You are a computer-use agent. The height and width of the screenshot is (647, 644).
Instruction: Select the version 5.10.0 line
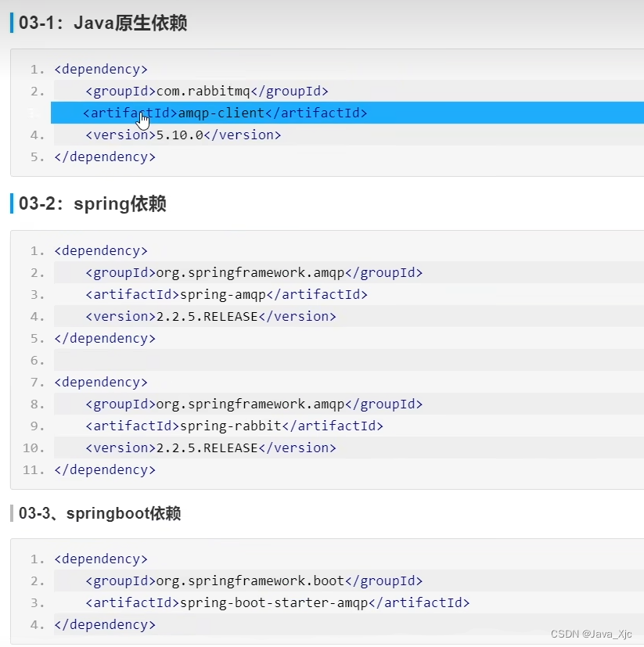(182, 135)
